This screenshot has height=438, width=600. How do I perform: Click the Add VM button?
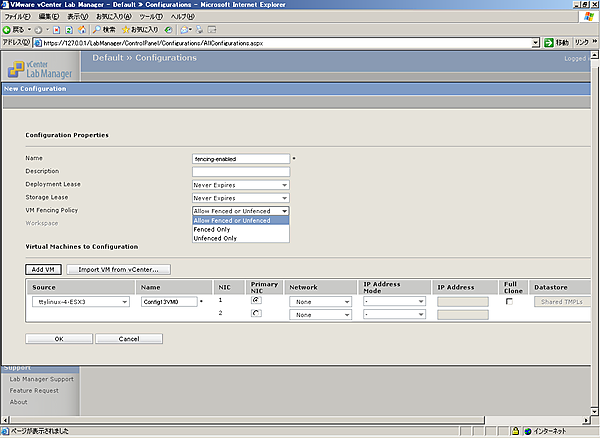tap(42, 269)
